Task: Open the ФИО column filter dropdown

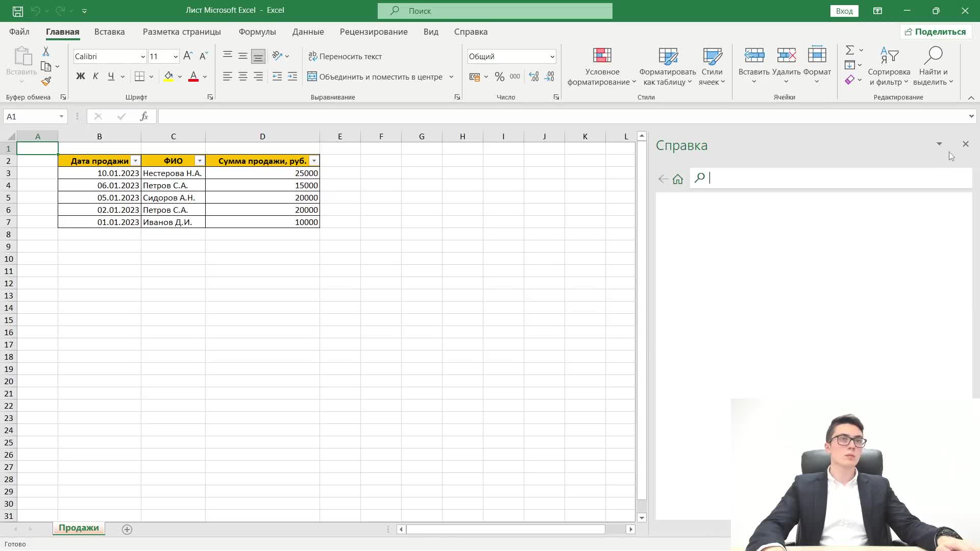Action: (200, 161)
